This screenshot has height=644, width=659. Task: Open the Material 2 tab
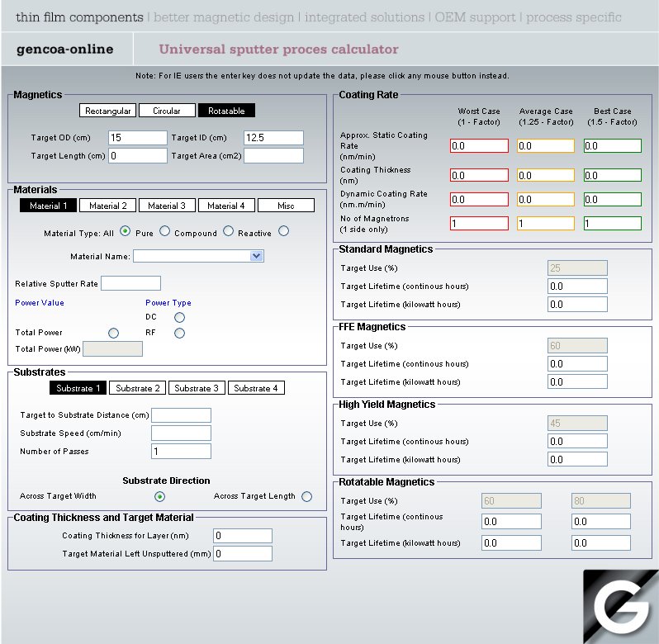[107, 206]
